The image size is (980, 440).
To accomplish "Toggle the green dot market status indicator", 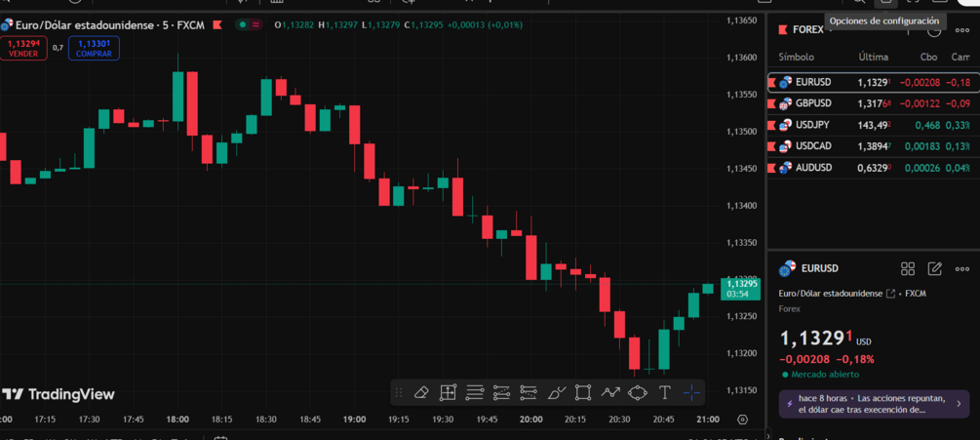I will pyautogui.click(x=241, y=25).
